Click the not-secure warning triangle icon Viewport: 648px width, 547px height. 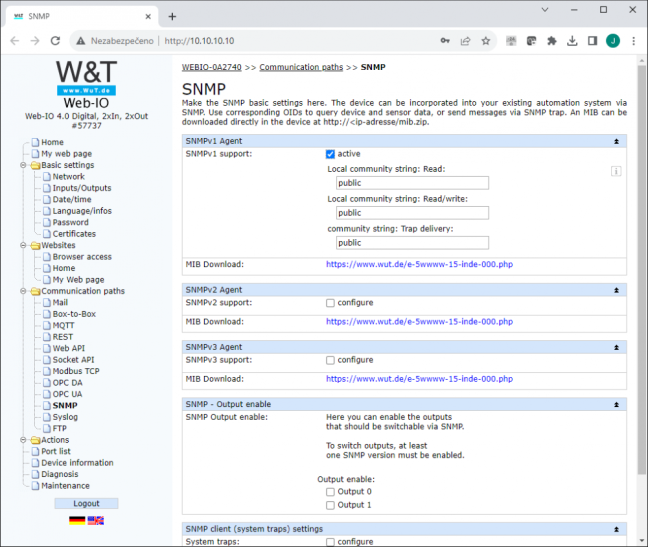81,41
